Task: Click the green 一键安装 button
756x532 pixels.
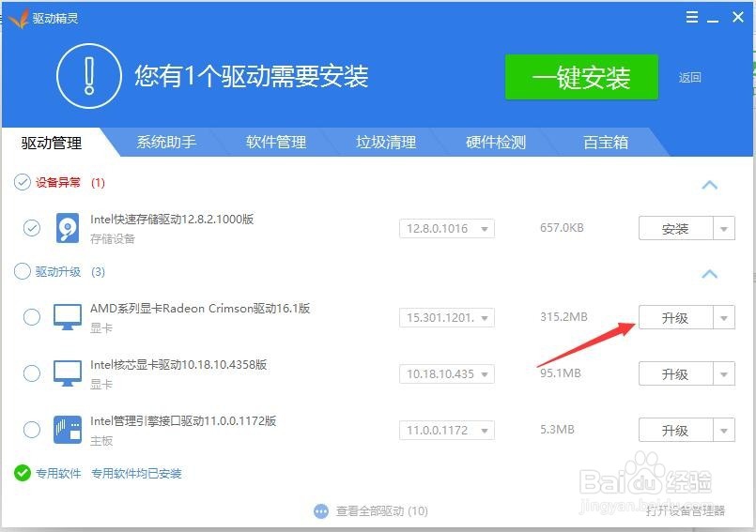Action: pyautogui.click(x=581, y=77)
